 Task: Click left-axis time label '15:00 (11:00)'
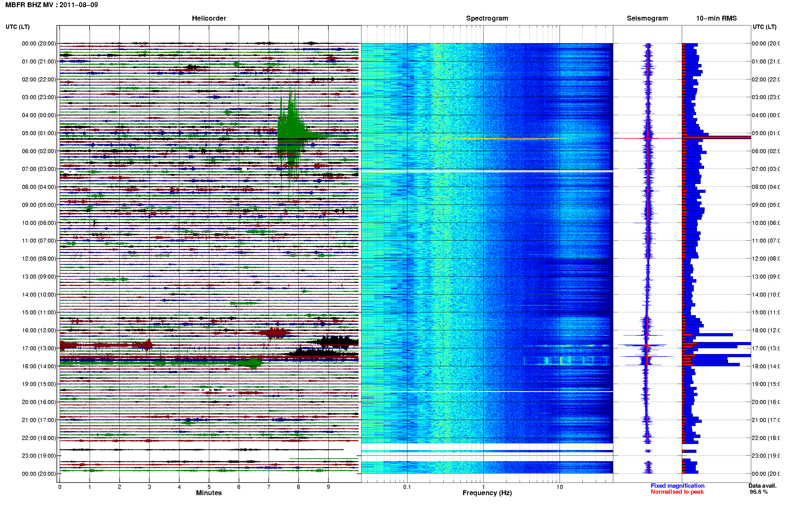[x=39, y=312]
